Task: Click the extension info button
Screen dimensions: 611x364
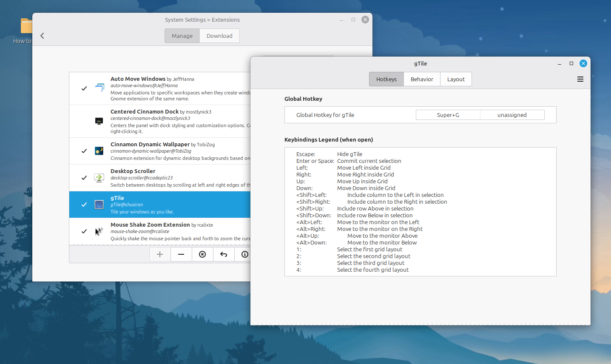Action: (244, 254)
